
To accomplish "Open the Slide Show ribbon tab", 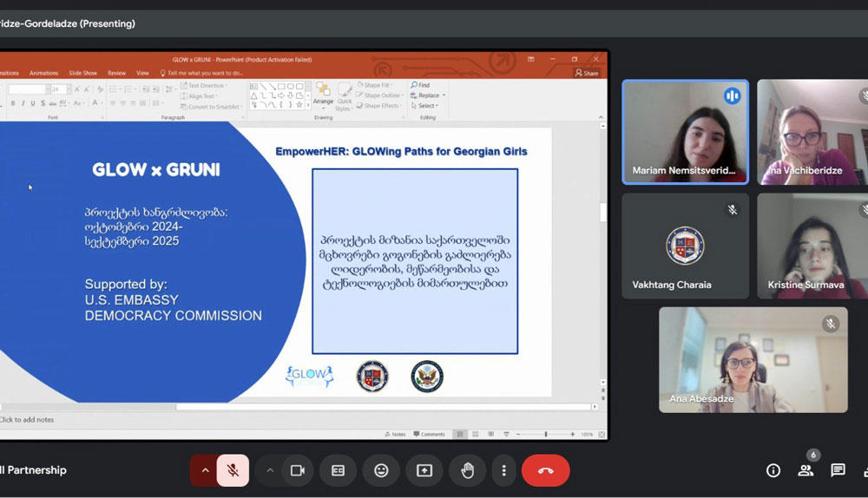I will pyautogui.click(x=83, y=73).
